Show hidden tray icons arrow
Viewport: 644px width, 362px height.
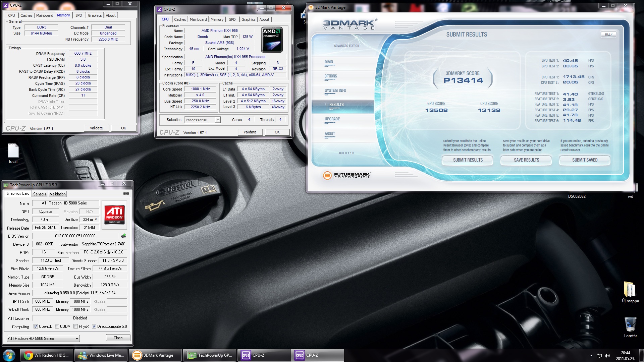[x=591, y=356]
